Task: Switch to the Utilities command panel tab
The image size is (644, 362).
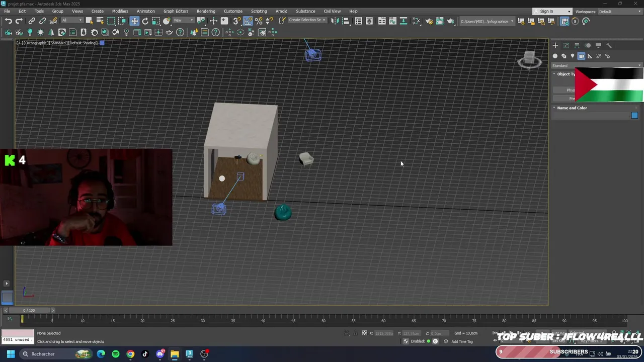Action: [x=609, y=45]
